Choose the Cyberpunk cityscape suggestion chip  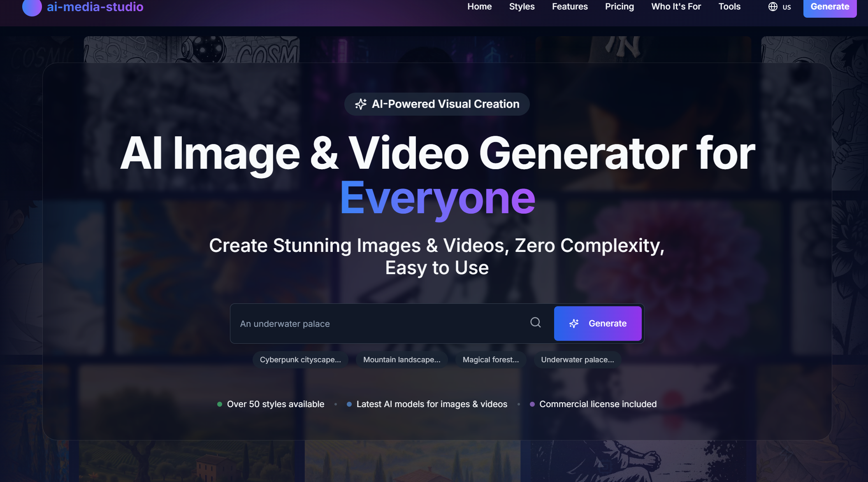pos(300,360)
